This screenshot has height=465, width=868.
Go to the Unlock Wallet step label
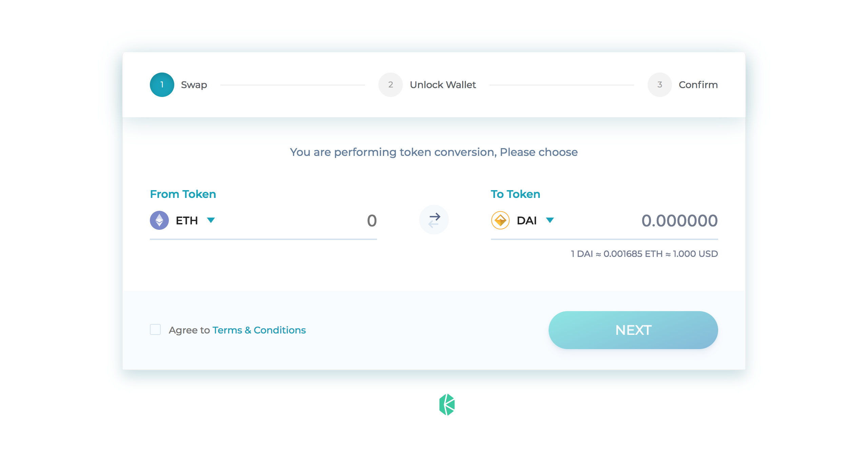pyautogui.click(x=443, y=85)
